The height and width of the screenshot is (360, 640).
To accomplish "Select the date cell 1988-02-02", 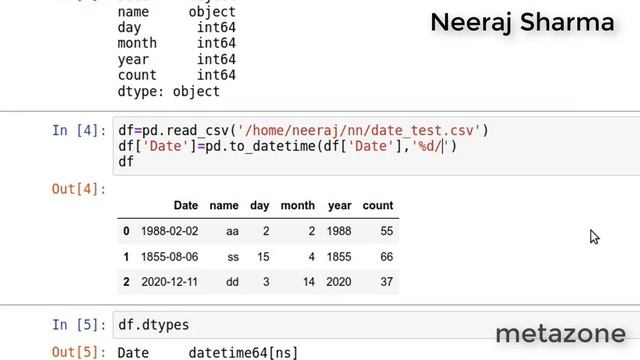I will [169, 231].
